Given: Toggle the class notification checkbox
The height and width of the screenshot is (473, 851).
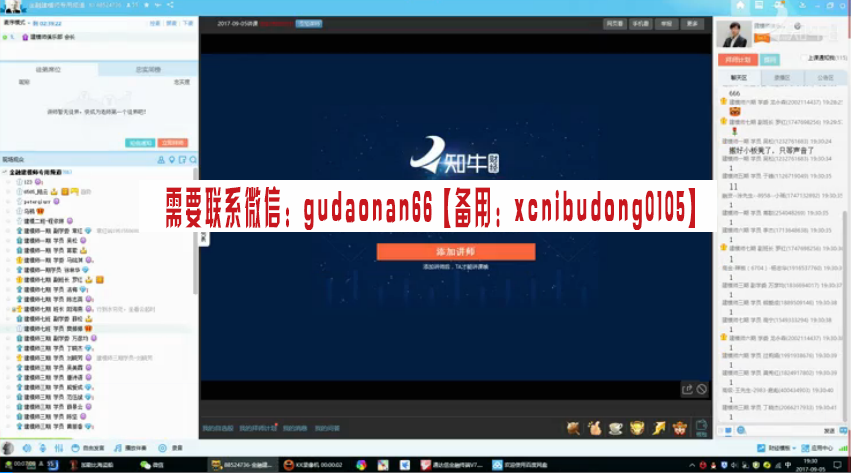Looking at the screenshot, I should (x=804, y=57).
